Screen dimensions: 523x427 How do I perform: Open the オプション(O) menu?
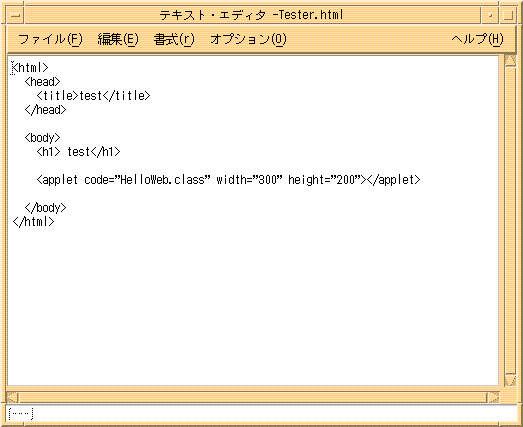tap(248, 39)
